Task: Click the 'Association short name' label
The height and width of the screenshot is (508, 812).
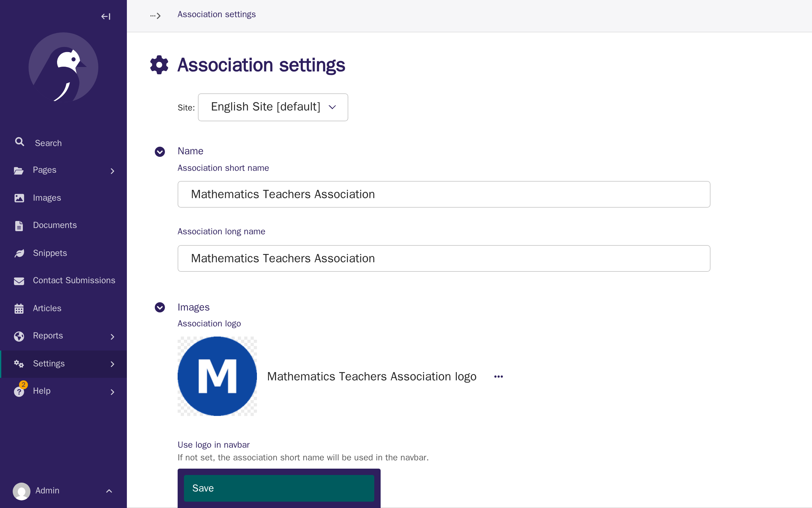Action: [x=223, y=168]
